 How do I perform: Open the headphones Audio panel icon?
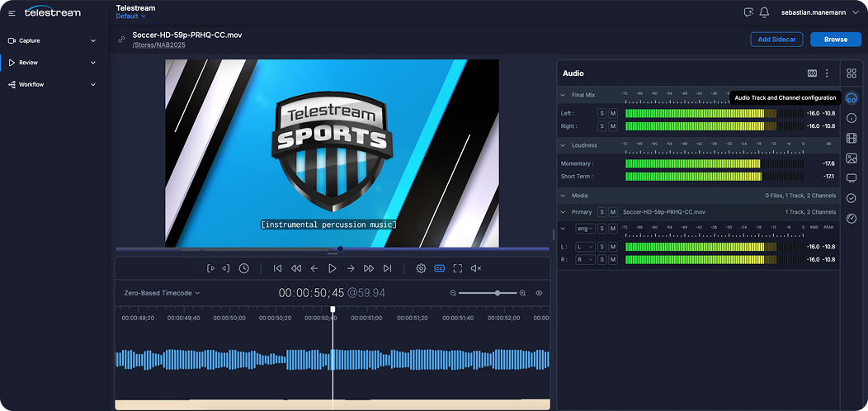[x=851, y=98]
